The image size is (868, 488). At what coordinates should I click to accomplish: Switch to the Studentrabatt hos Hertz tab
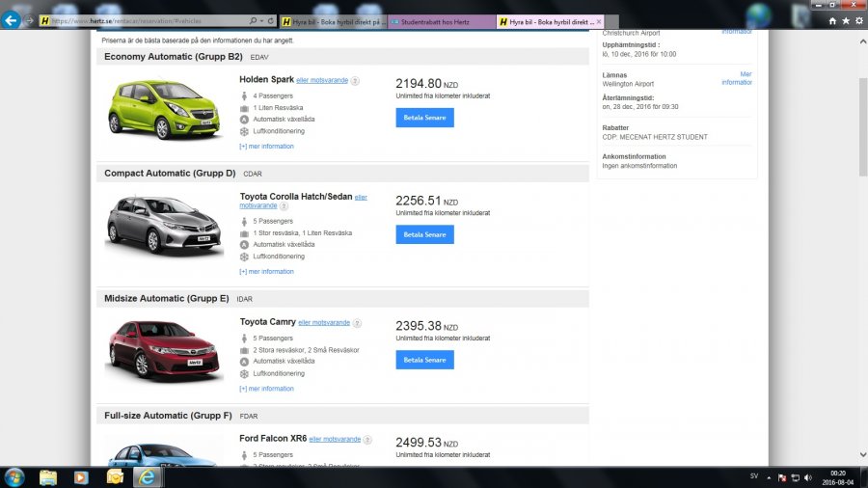pyautogui.click(x=442, y=21)
